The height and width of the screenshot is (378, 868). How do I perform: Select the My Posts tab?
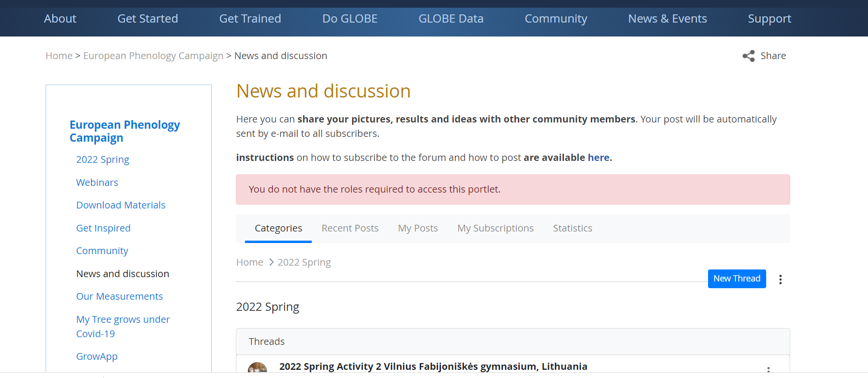417,228
